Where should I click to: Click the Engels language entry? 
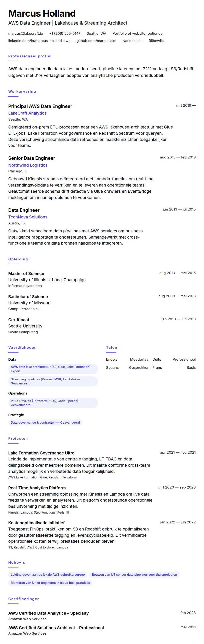[112, 359]
